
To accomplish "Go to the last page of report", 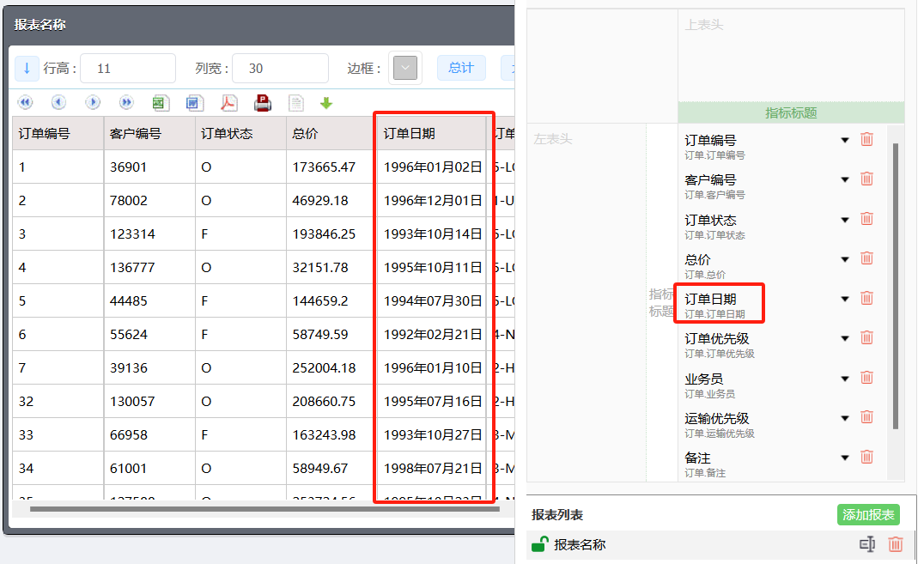I will pyautogui.click(x=126, y=103).
